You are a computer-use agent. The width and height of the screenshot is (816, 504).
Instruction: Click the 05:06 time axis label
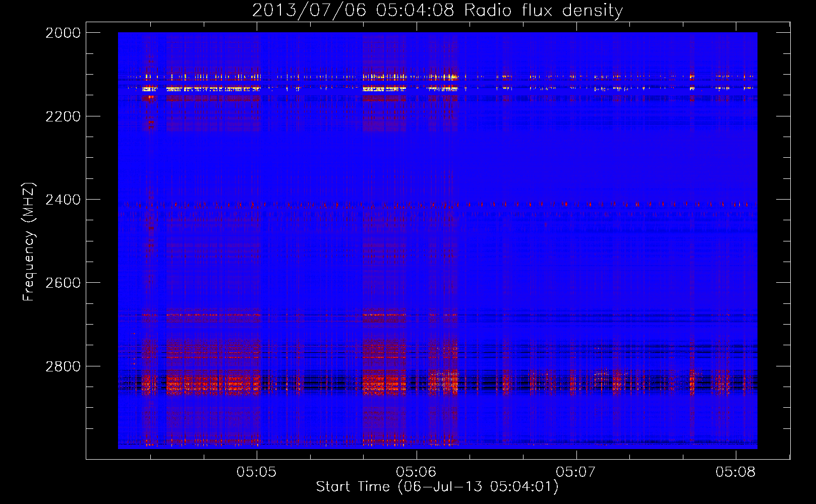[x=416, y=472]
